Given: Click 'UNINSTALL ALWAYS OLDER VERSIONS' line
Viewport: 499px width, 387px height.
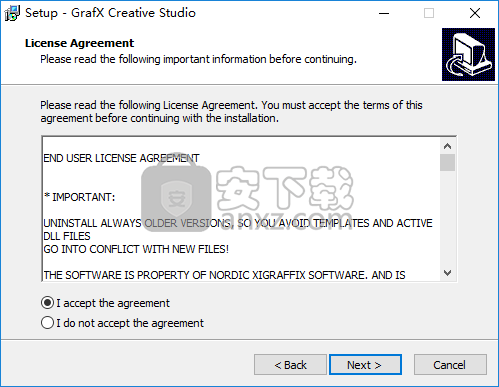Looking at the screenshot, I should pyautogui.click(x=238, y=223).
